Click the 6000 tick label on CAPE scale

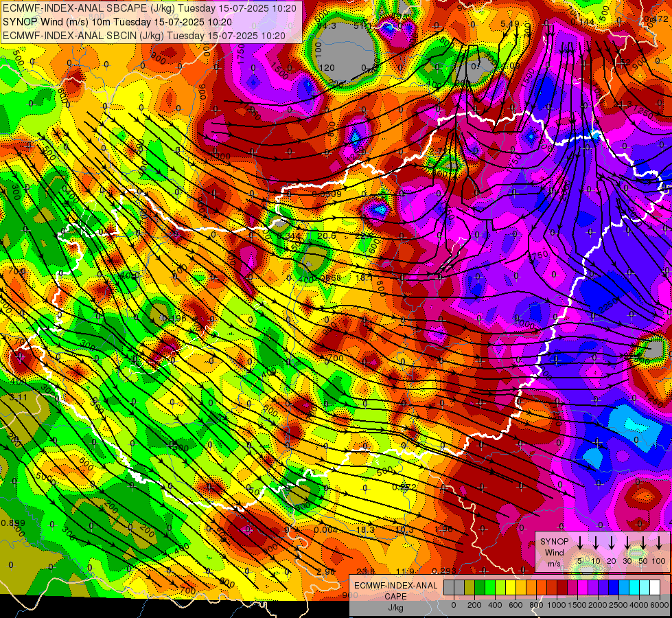point(659,605)
